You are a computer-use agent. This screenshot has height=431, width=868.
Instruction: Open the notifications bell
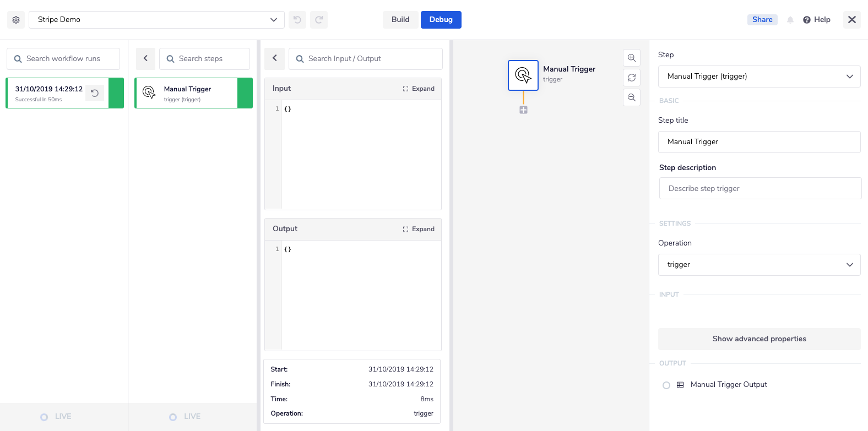[790, 20]
